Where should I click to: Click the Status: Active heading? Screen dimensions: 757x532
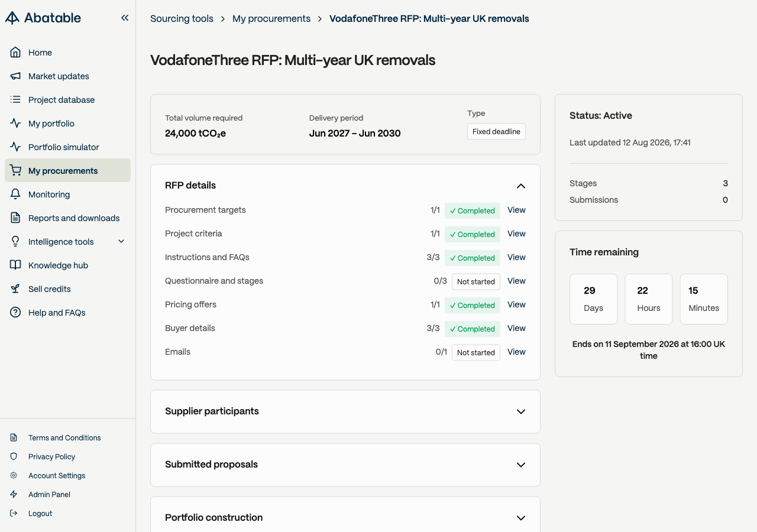tap(601, 116)
